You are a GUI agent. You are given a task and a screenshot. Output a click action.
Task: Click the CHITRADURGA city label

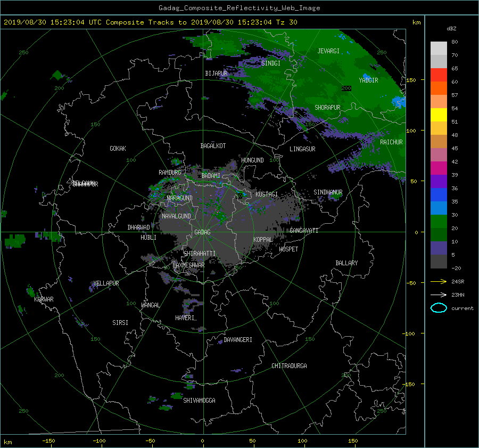tap(289, 366)
